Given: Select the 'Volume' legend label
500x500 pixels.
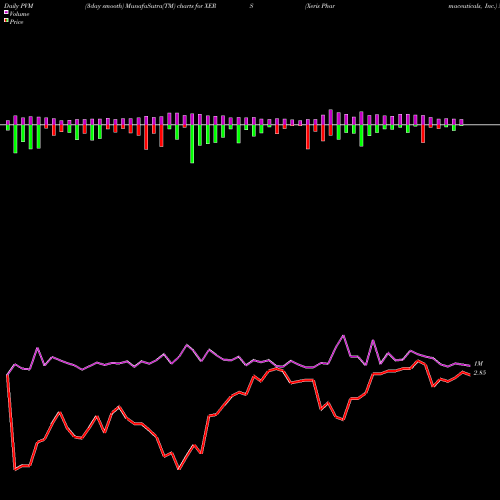Looking at the screenshot, I should pos(19,14).
